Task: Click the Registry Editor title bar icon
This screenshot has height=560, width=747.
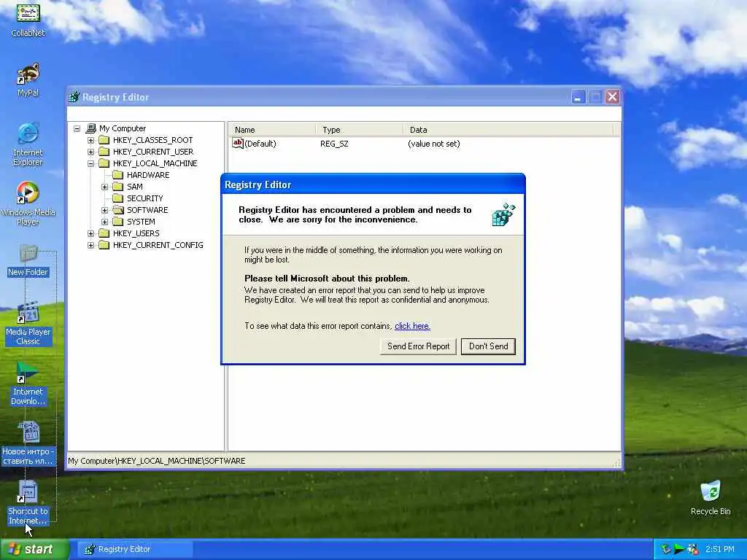Action: (74, 97)
